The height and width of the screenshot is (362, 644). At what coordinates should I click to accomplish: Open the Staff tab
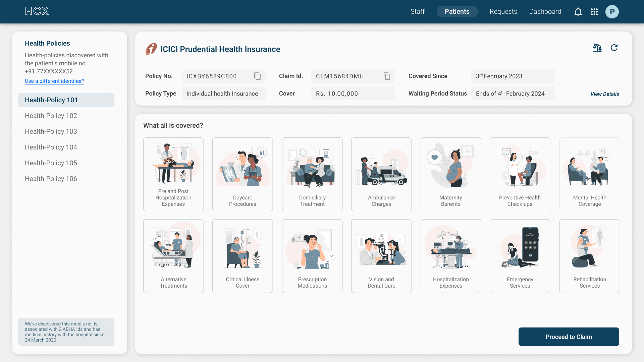click(x=417, y=11)
